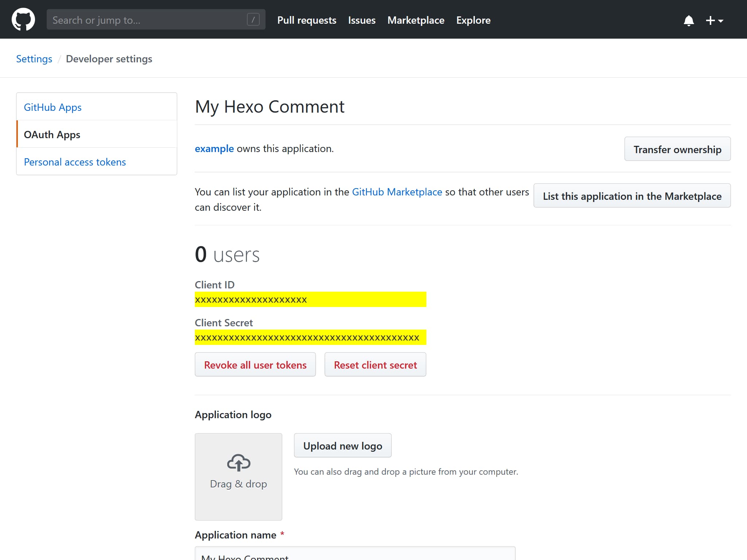Click List this application in the Marketplace
Viewport: 747px width, 560px height.
tap(632, 196)
